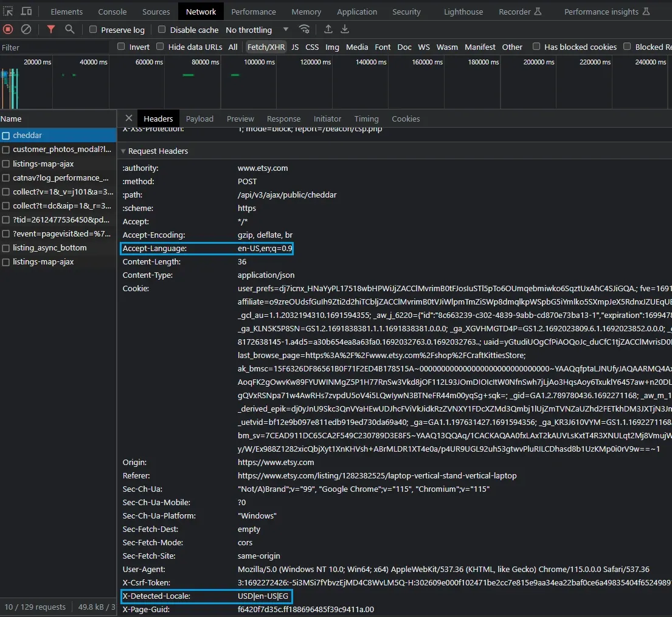Select the listing_async_bottom request
This screenshot has height=617, width=672.
click(49, 247)
